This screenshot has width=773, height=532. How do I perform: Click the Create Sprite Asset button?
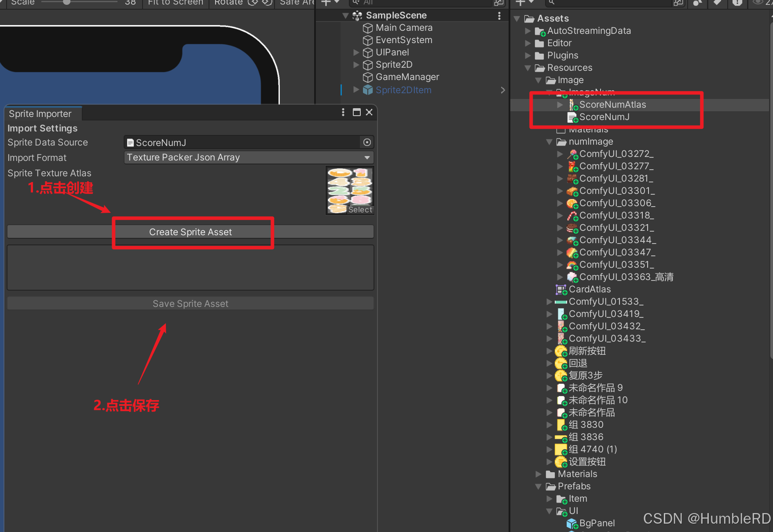[191, 232]
